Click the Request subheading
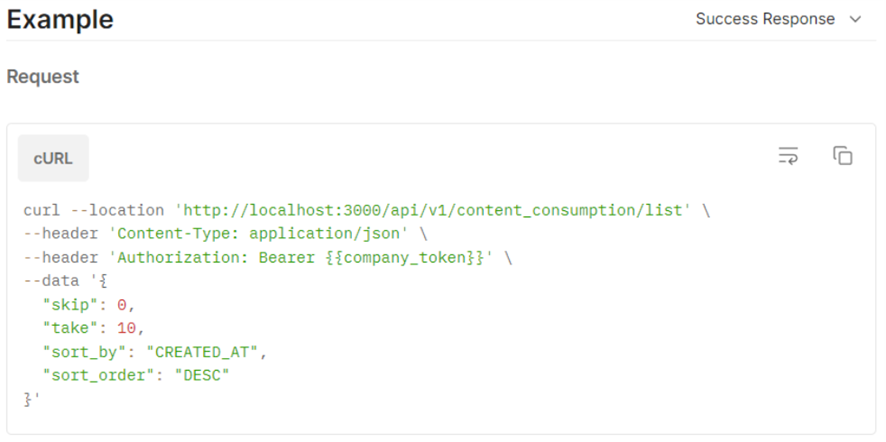 [x=43, y=76]
